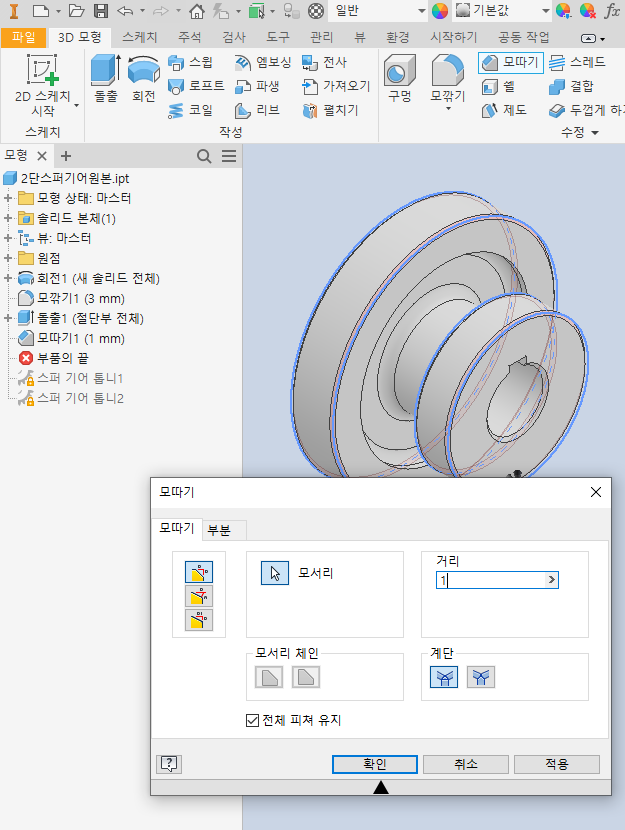
Task: Undo the last action
Action: (125, 11)
